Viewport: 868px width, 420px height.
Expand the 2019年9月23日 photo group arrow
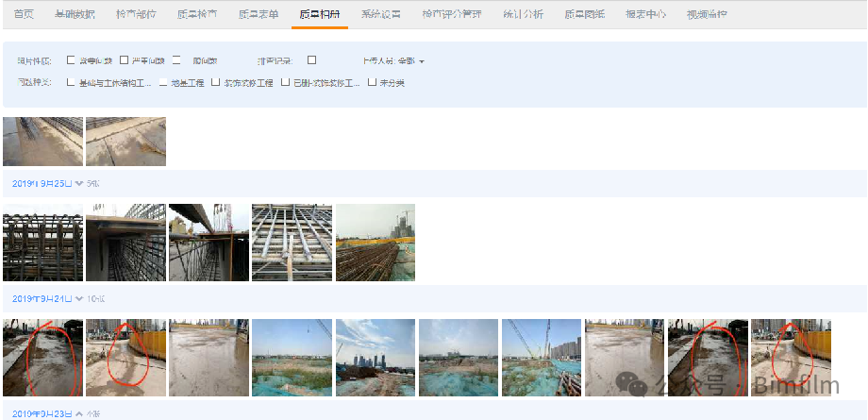click(79, 414)
